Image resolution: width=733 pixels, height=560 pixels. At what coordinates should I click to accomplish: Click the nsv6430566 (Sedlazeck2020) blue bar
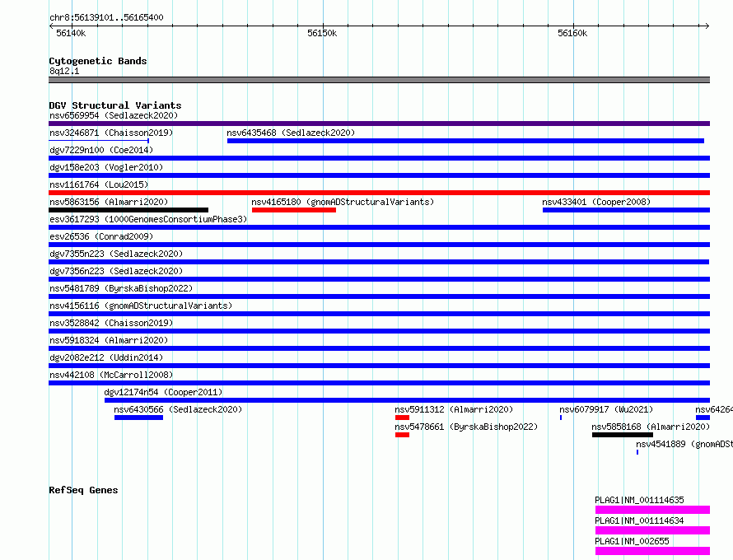tap(139, 418)
